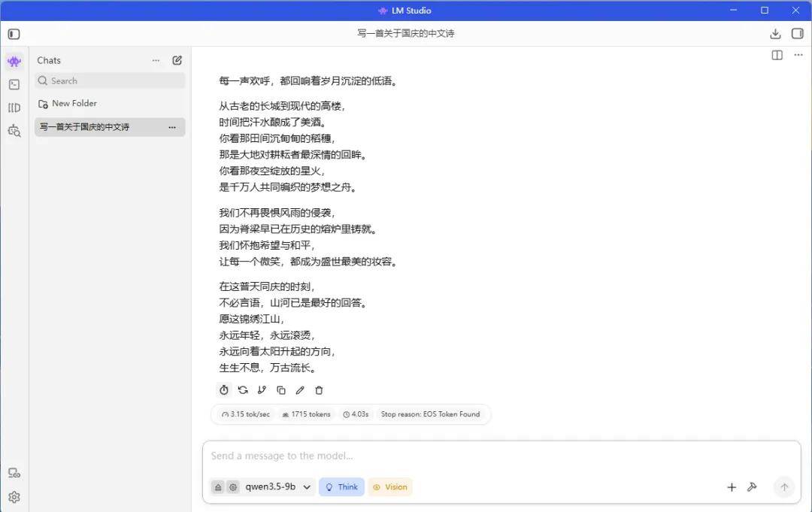Open the Discover model search icon
812x512 pixels.
[14, 131]
